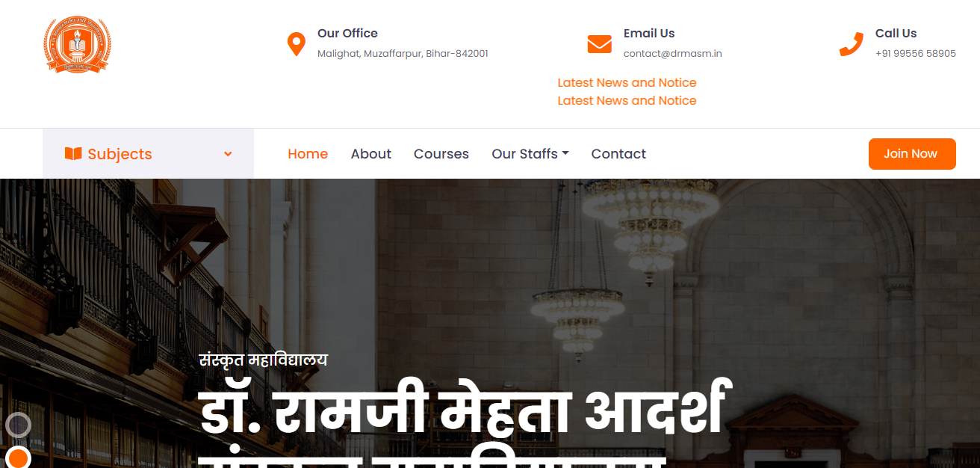Click the contact@drmasm.in email address
980x468 pixels.
pyautogui.click(x=672, y=54)
